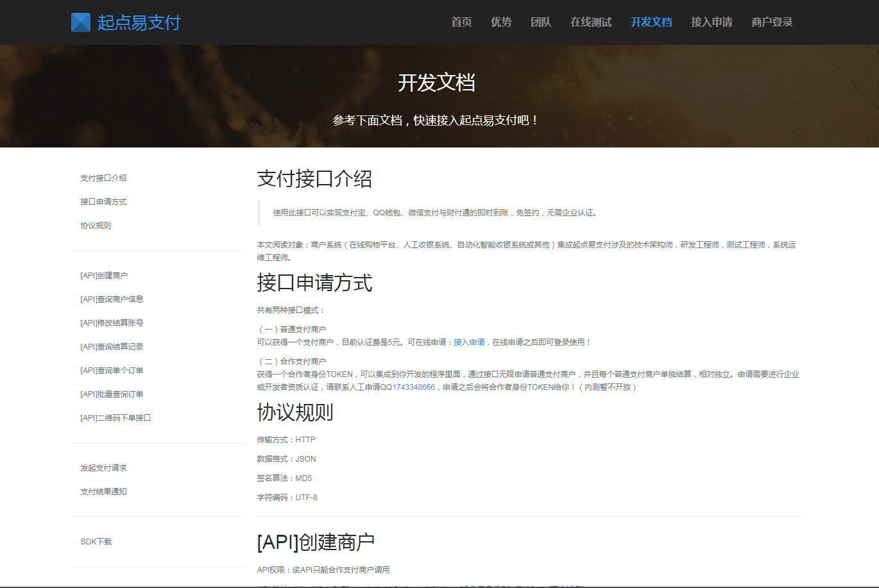Image resolution: width=879 pixels, height=588 pixels.
Task: Click [API]创建商户 in the sidebar
Action: [103, 275]
